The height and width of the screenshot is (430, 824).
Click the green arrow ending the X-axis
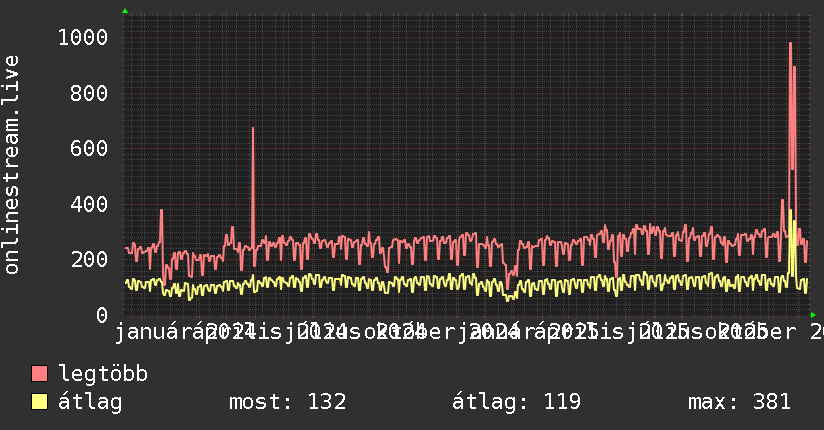coord(813,315)
